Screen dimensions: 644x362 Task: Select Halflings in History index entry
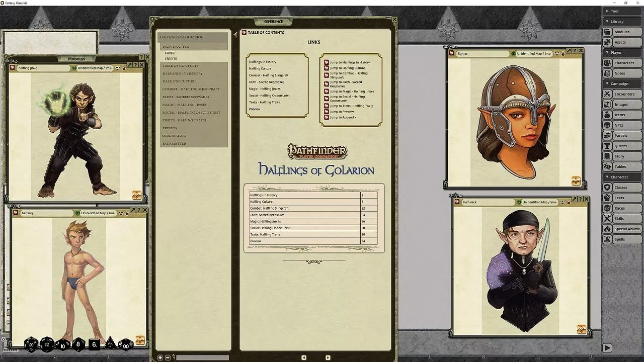tap(194, 73)
